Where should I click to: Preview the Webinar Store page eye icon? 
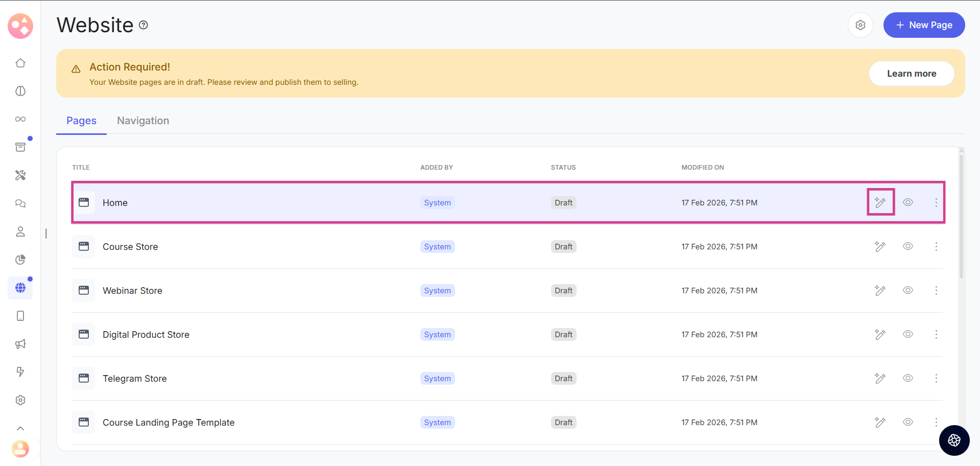point(908,290)
